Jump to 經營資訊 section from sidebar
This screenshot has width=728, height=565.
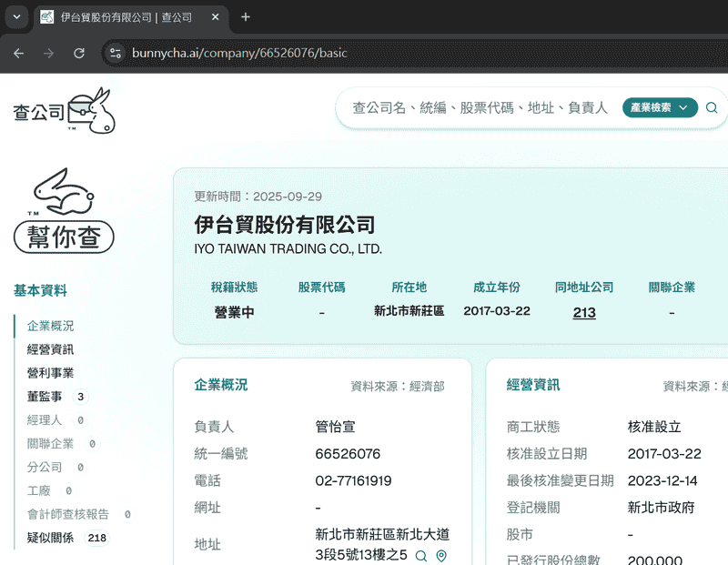[50, 349]
